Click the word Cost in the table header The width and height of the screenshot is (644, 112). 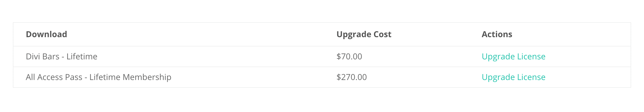pyautogui.click(x=382, y=34)
